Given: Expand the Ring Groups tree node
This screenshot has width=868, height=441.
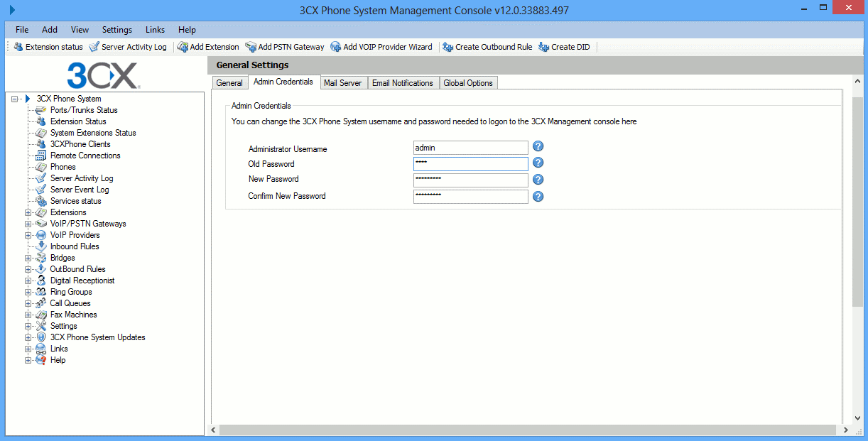Looking at the screenshot, I should tap(28, 292).
